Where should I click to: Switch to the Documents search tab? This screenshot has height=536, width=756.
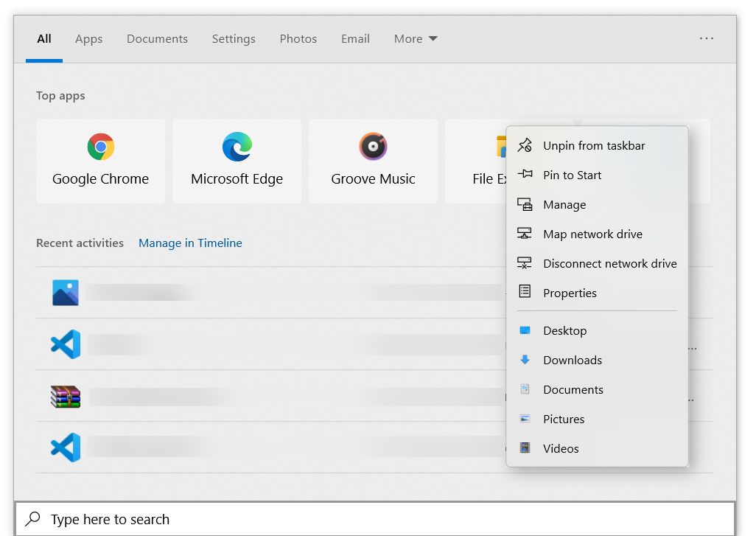[x=157, y=38]
